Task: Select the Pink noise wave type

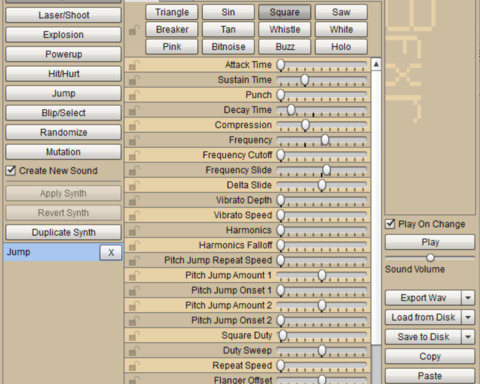Action: [172, 47]
